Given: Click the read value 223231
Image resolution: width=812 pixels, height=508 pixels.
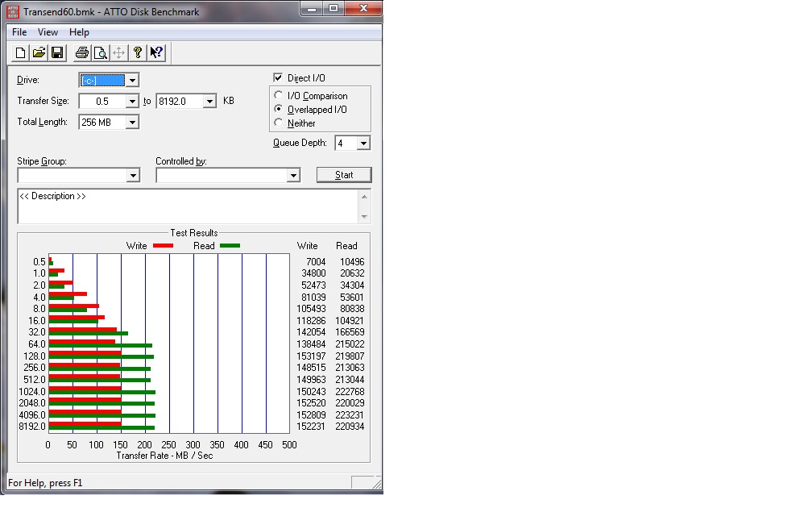Looking at the screenshot, I should click(350, 414).
